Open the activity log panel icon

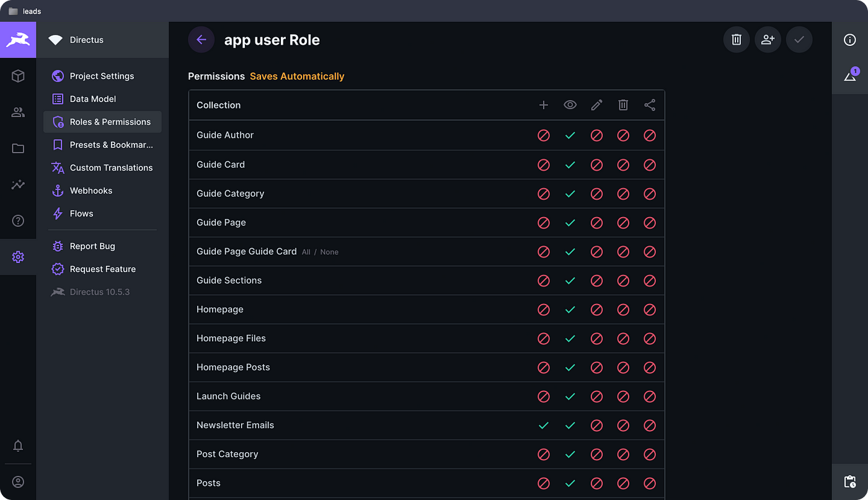point(849,481)
